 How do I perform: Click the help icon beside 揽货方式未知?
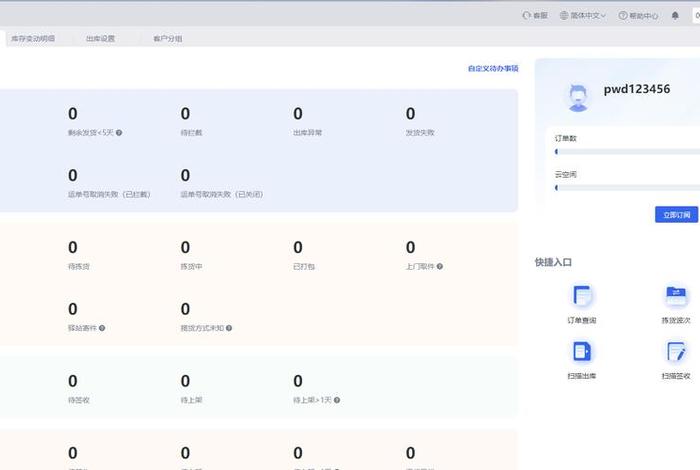click(230, 328)
